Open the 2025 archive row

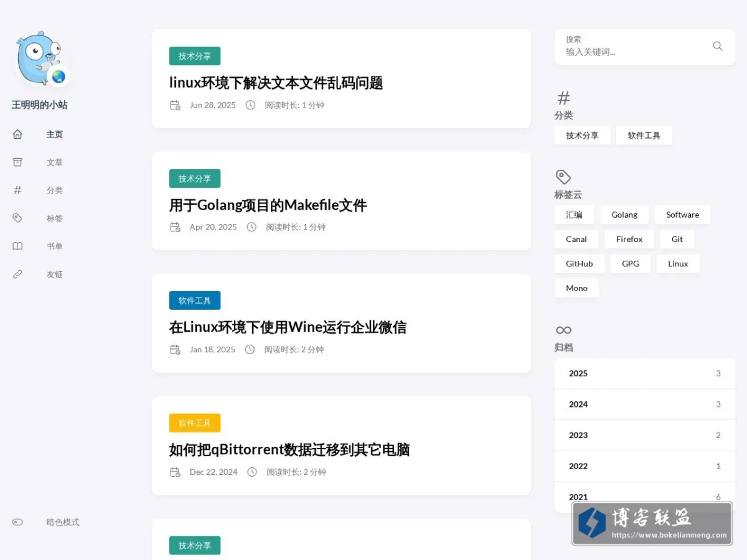645,374
